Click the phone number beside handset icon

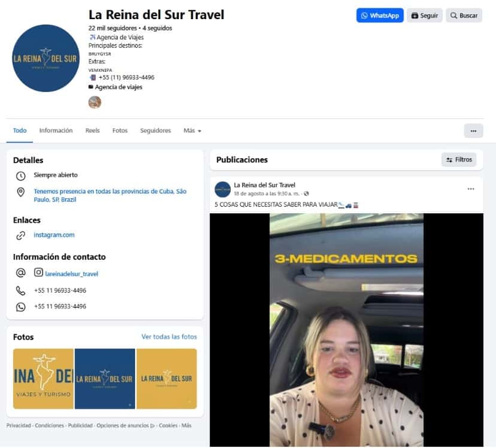[x=60, y=290]
